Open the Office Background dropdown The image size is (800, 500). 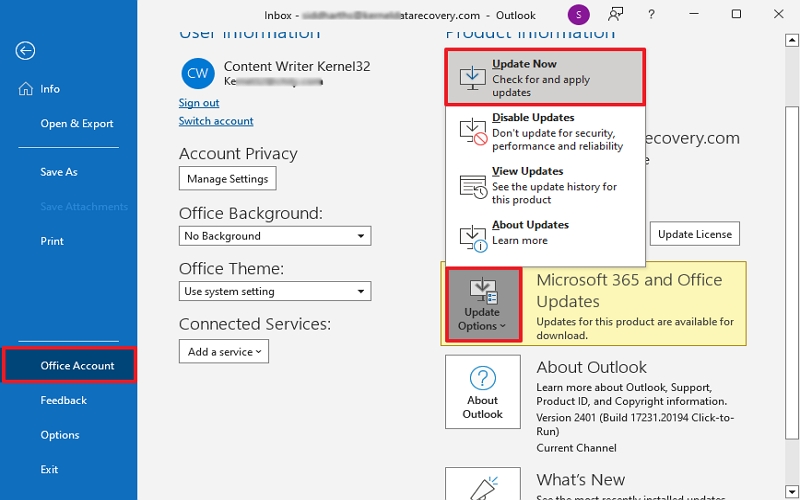275,236
